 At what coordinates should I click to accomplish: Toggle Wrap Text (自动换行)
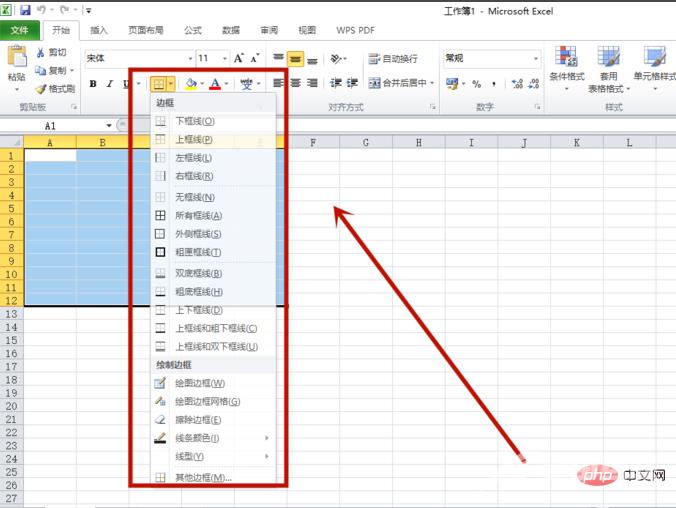tap(392, 59)
